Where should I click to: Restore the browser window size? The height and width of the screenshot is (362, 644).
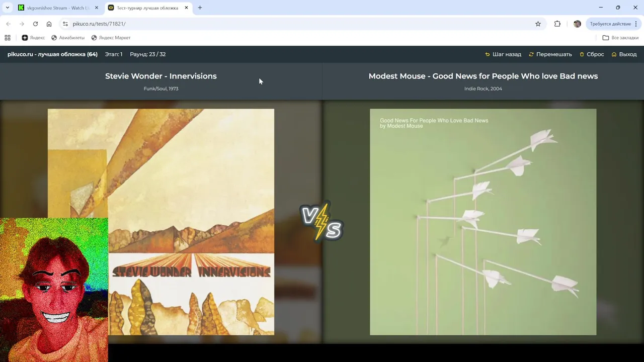(618, 8)
